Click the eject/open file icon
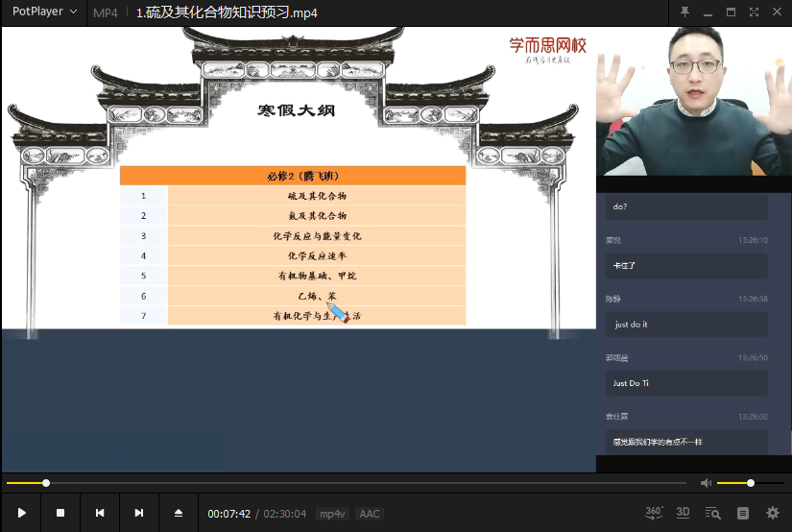The height and width of the screenshot is (532, 792). [x=179, y=513]
